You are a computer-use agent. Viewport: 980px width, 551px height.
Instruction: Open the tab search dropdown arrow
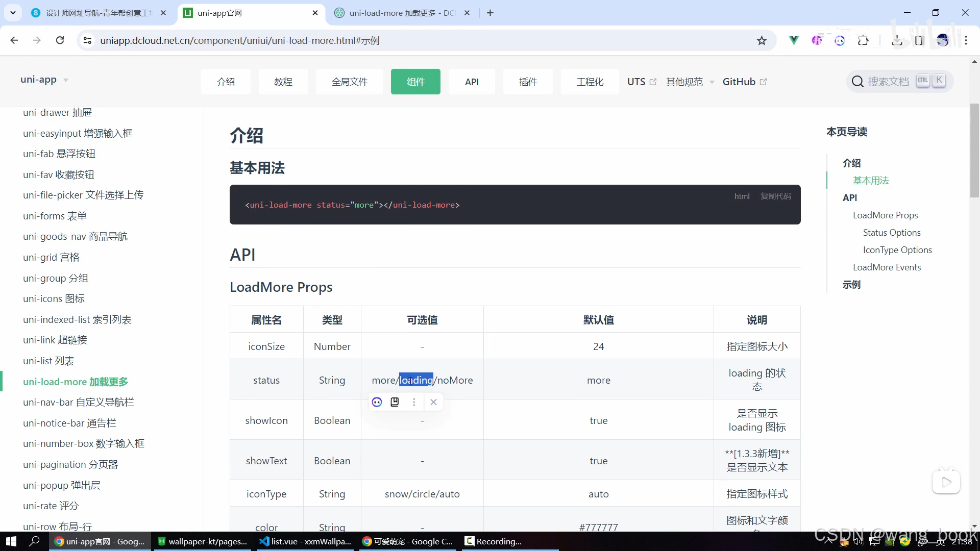(13, 13)
